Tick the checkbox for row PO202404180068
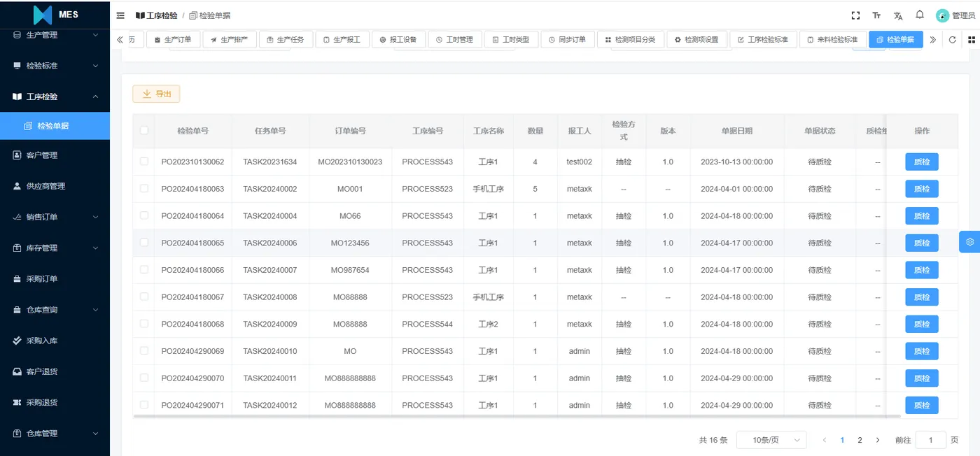The height and width of the screenshot is (456, 980). 143,324
